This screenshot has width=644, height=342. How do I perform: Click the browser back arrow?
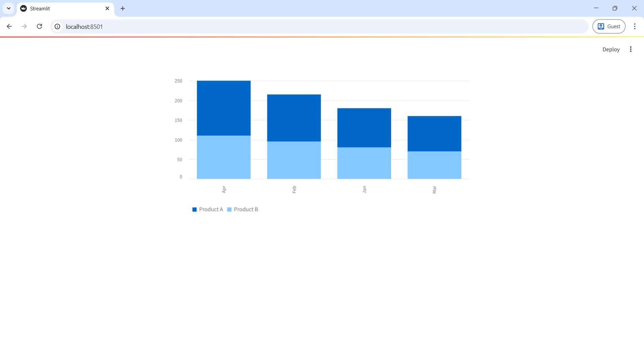click(x=9, y=26)
